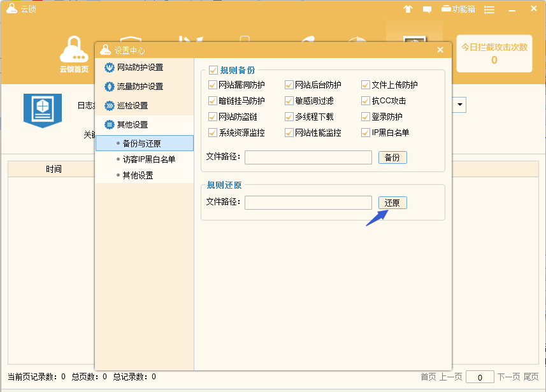The image size is (546, 392).
Task: Open the dropdown beside the log filter
Action: 458,105
